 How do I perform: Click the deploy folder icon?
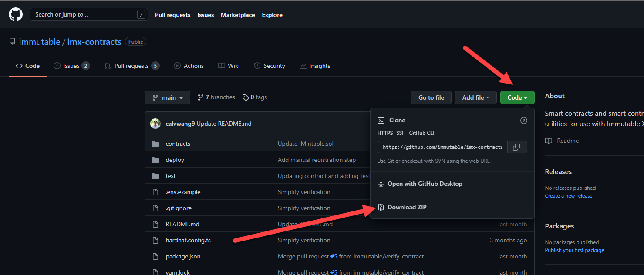point(155,160)
